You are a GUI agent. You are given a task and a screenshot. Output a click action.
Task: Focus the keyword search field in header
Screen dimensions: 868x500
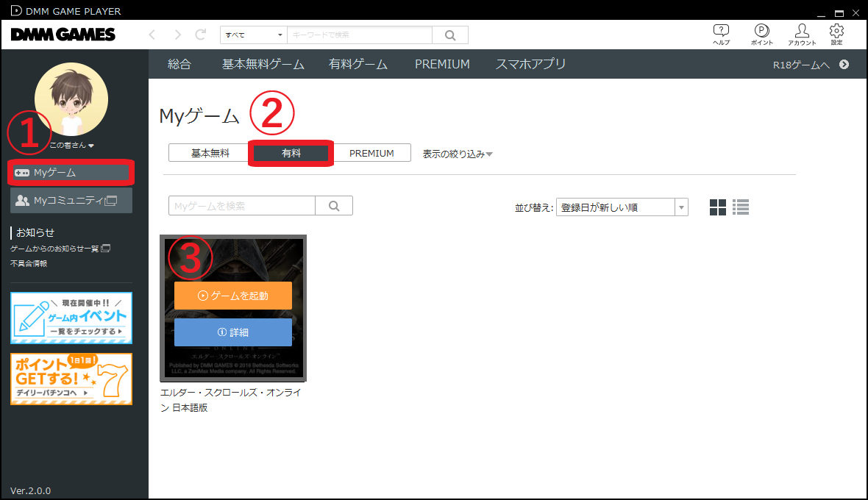pyautogui.click(x=359, y=35)
